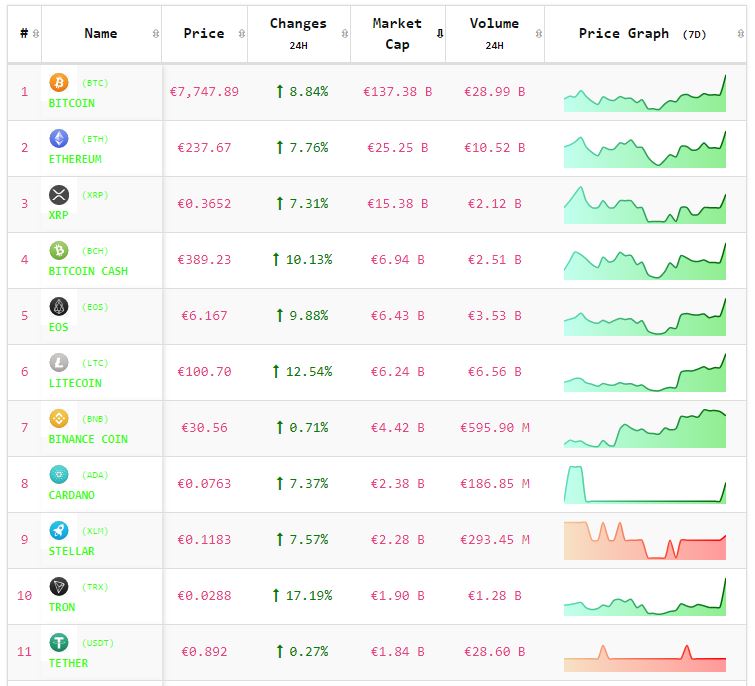View Bitcoin 7D price graph

[645, 93]
